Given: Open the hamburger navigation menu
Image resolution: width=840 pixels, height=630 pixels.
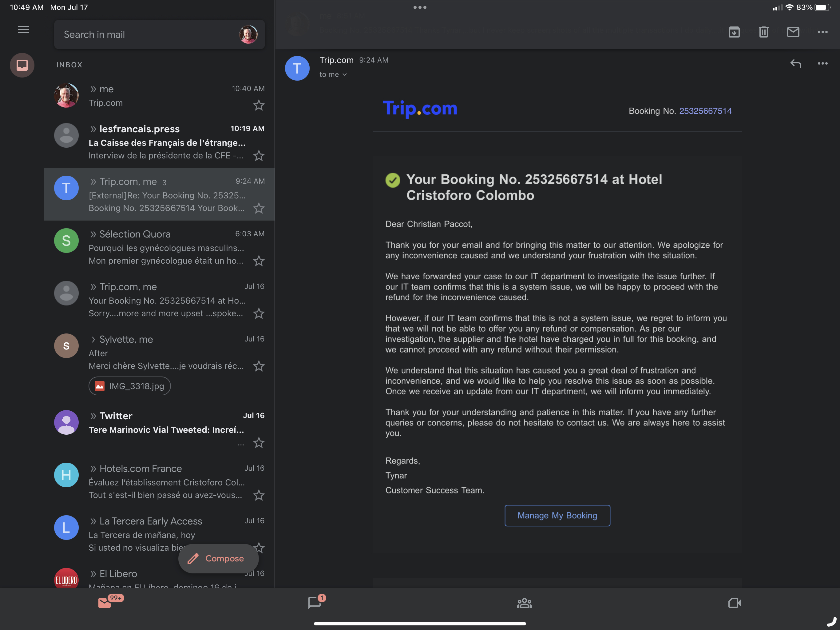Looking at the screenshot, I should point(23,30).
